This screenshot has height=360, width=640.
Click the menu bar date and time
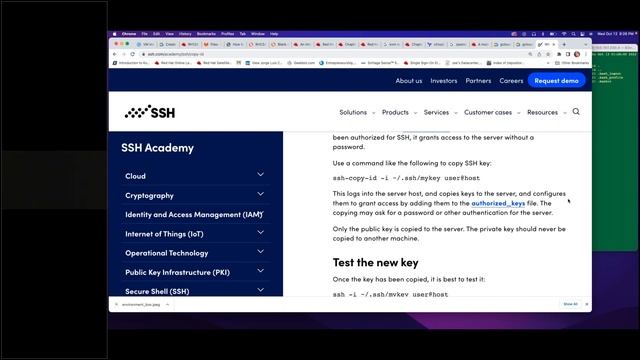pos(616,34)
